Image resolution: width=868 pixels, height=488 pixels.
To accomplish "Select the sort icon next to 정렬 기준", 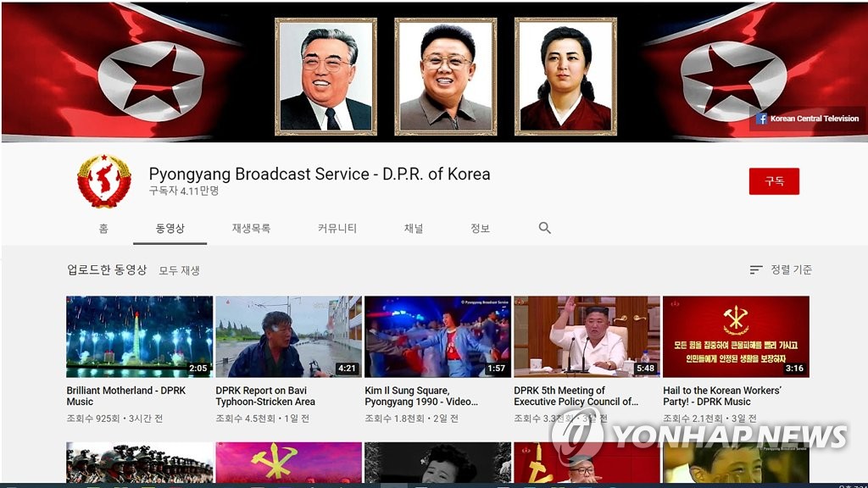I will click(x=754, y=269).
